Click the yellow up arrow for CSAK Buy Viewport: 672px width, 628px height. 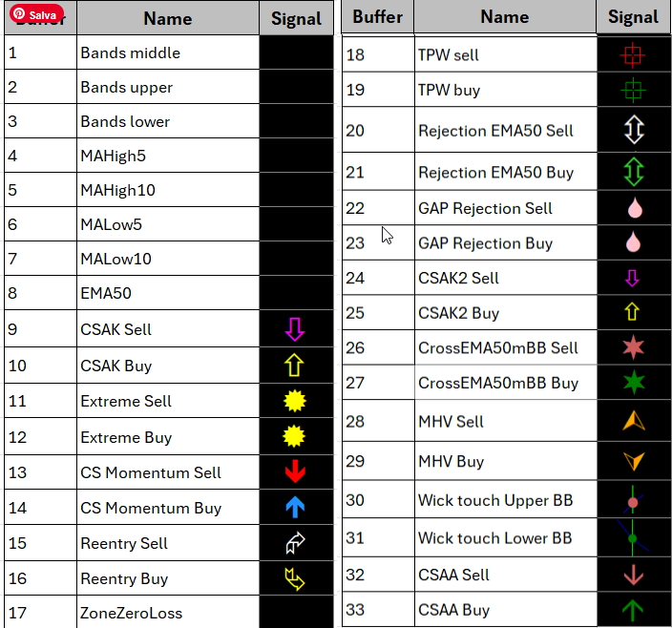click(x=294, y=365)
